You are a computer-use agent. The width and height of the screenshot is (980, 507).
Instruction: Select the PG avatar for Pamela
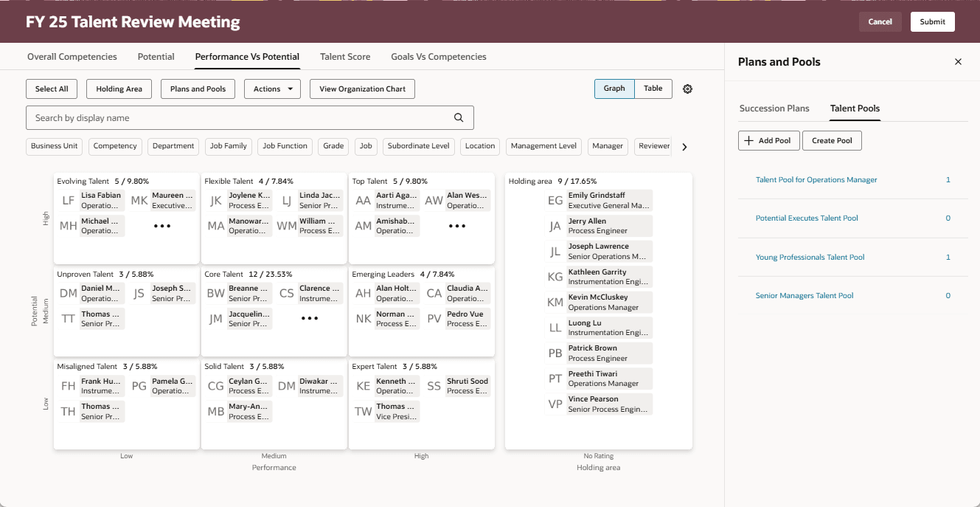click(x=139, y=386)
